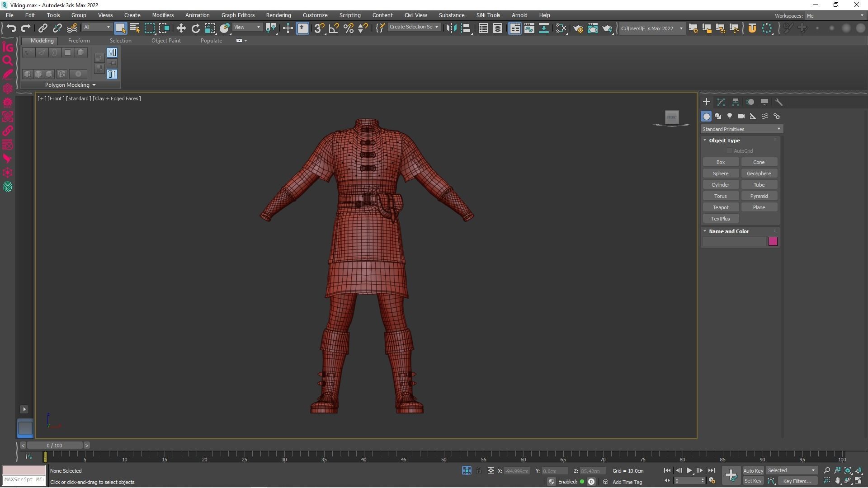Click the Undo arrow icon
The height and width of the screenshot is (488, 868).
tap(11, 28)
